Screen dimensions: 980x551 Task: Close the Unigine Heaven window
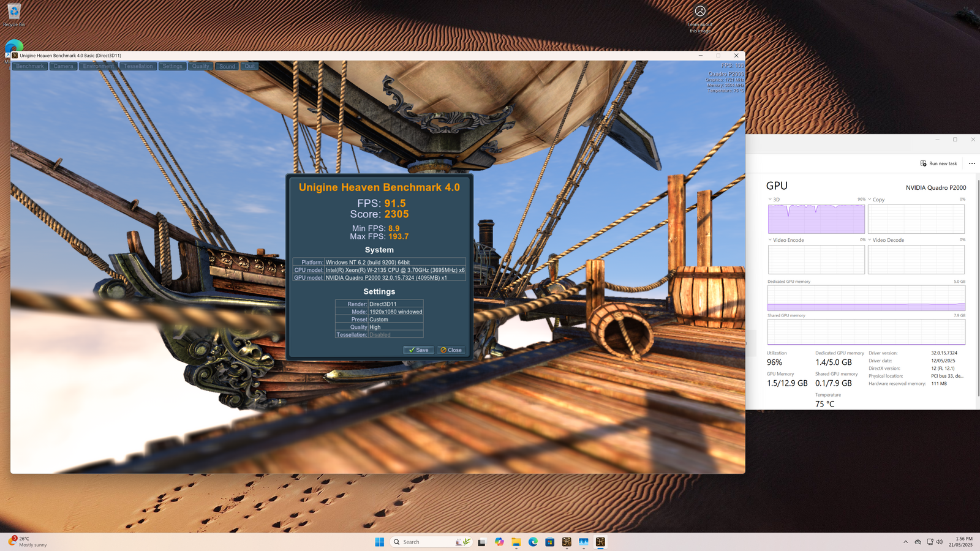click(x=736, y=55)
